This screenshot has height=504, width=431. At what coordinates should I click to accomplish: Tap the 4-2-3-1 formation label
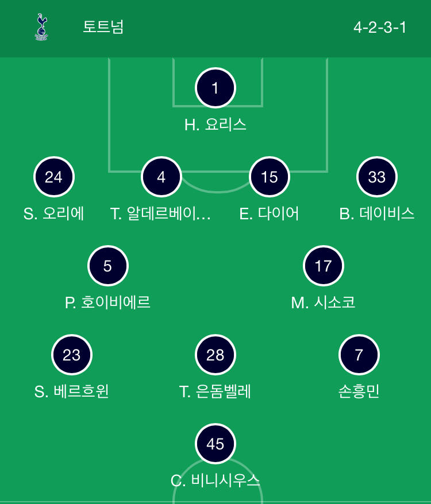pos(379,28)
